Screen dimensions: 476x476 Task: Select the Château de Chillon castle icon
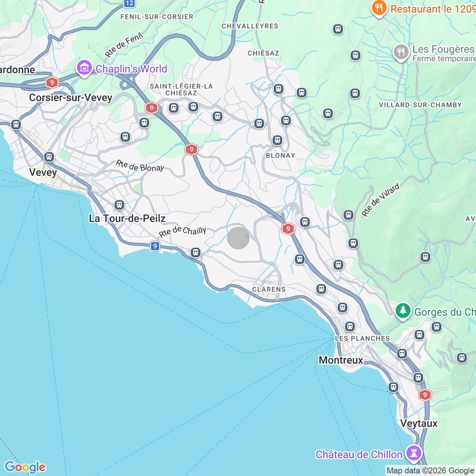(x=414, y=453)
